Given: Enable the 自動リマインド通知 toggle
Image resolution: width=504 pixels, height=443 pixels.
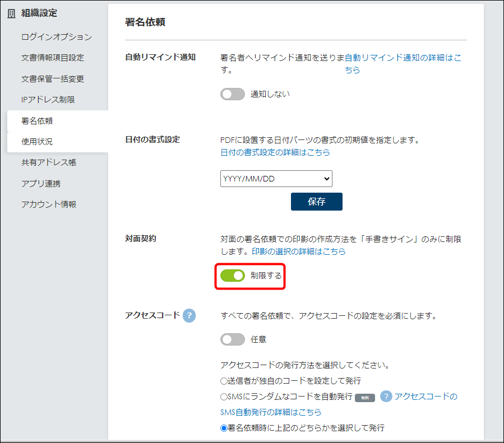Looking at the screenshot, I should click(x=233, y=94).
